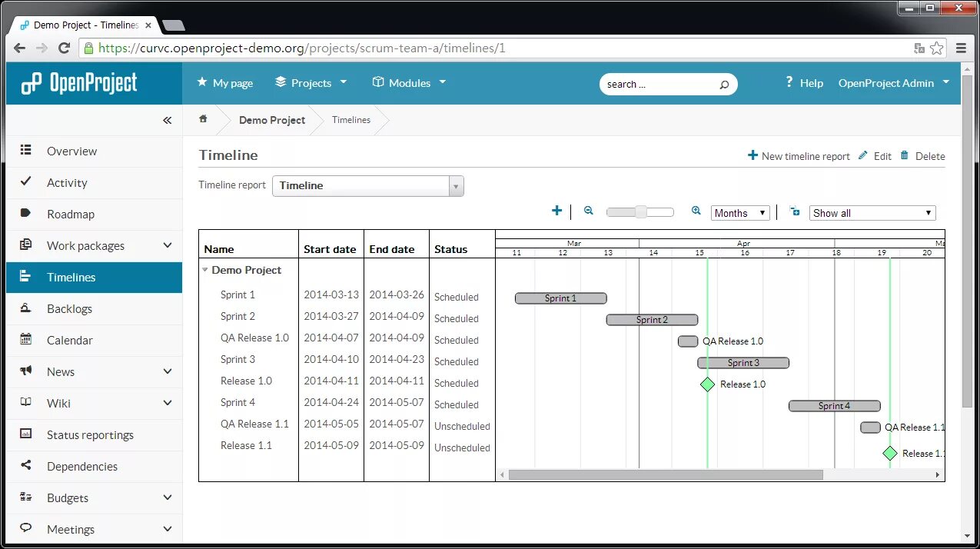
Task: Open the Chrome menu hamburger icon
Action: coord(961,48)
